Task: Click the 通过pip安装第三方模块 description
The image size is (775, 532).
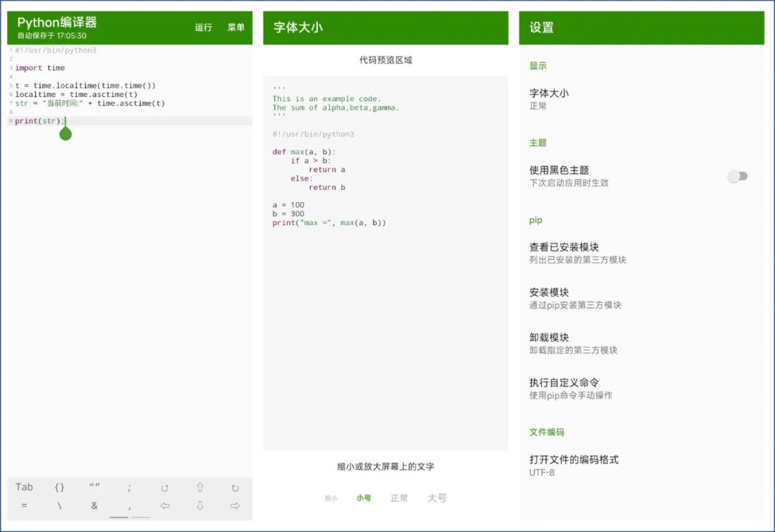Action: (x=576, y=305)
